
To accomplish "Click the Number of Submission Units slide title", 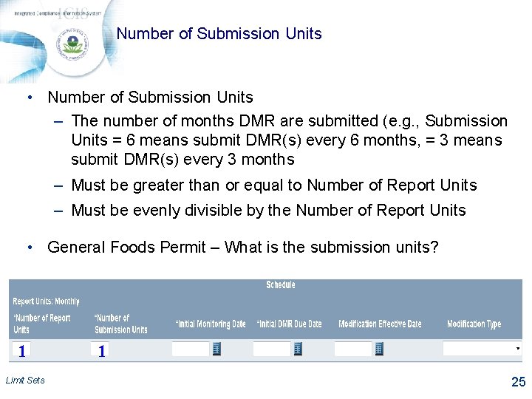I will coord(219,34).
